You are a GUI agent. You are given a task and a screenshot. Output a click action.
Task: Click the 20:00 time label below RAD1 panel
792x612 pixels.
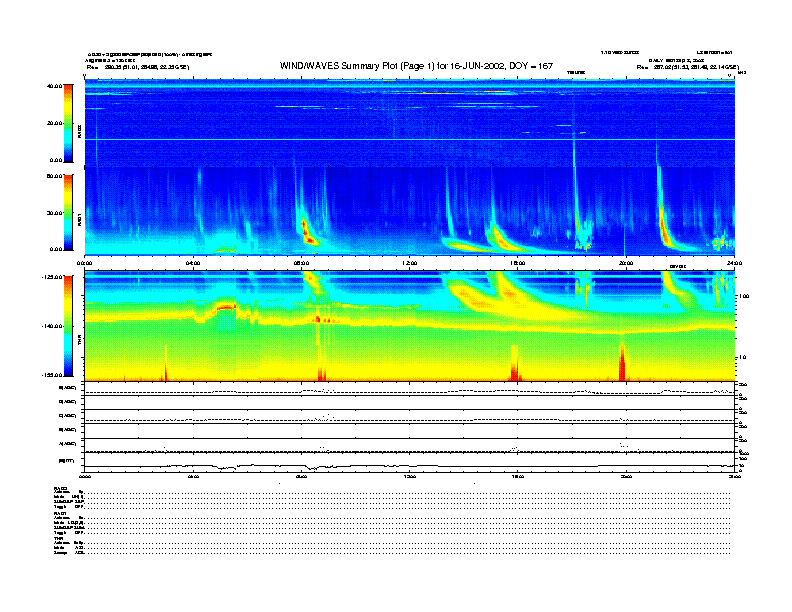[626, 263]
